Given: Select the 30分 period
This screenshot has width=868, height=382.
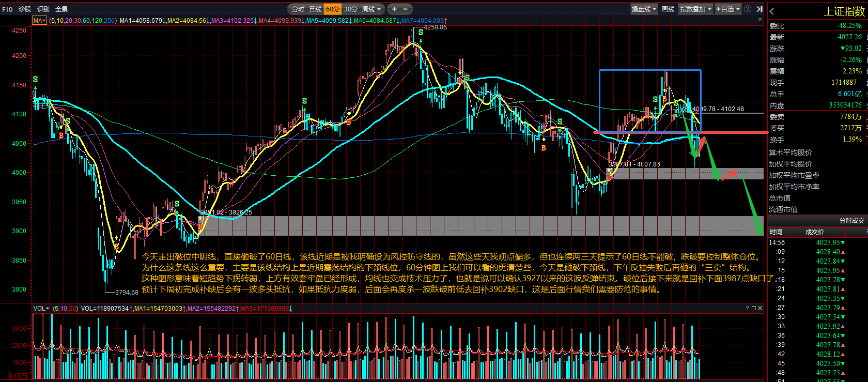Looking at the screenshot, I should 350,9.
